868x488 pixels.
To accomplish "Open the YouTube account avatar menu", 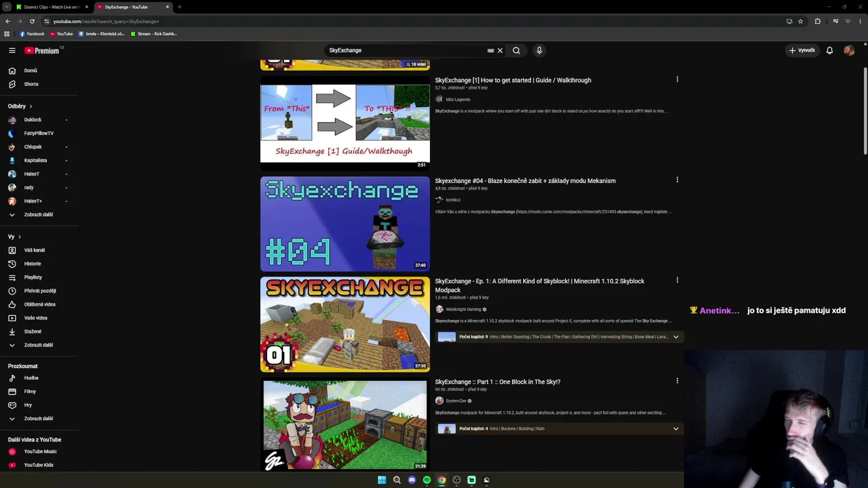I will click(x=849, y=50).
